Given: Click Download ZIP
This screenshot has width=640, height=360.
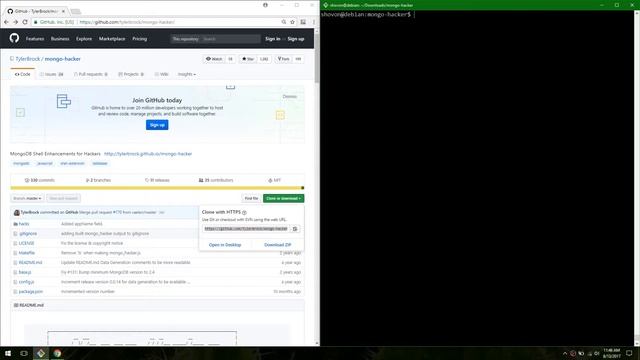Looking at the screenshot, I should click(x=278, y=245).
